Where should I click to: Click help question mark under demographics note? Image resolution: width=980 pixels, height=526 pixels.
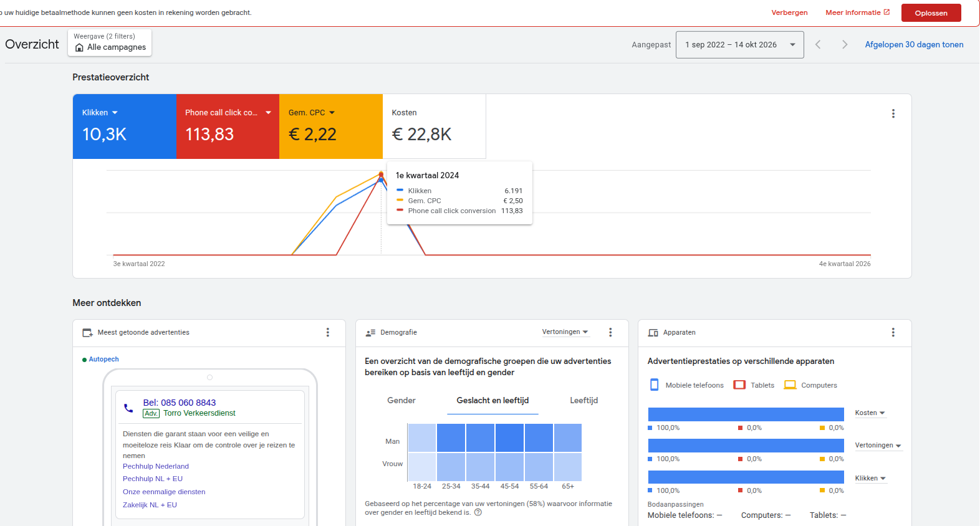coord(478,512)
